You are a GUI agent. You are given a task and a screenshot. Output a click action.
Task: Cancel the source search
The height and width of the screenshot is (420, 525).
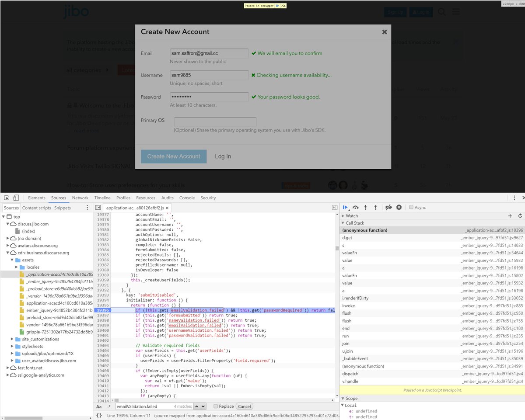coord(244,406)
